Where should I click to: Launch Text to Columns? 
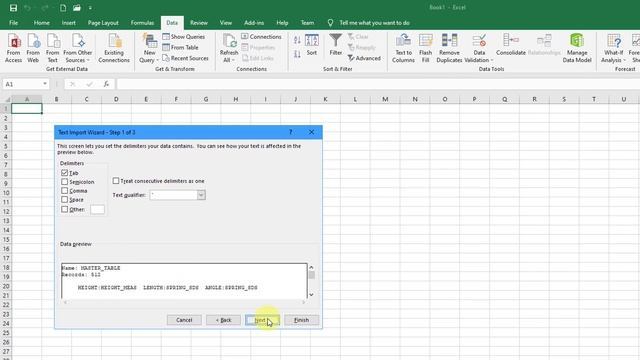pos(403,48)
